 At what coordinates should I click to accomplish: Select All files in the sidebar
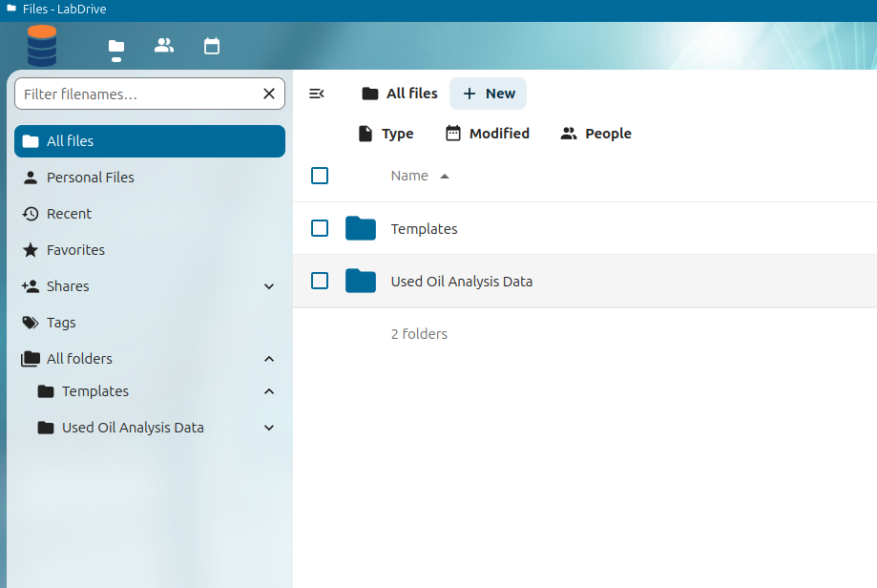click(150, 141)
